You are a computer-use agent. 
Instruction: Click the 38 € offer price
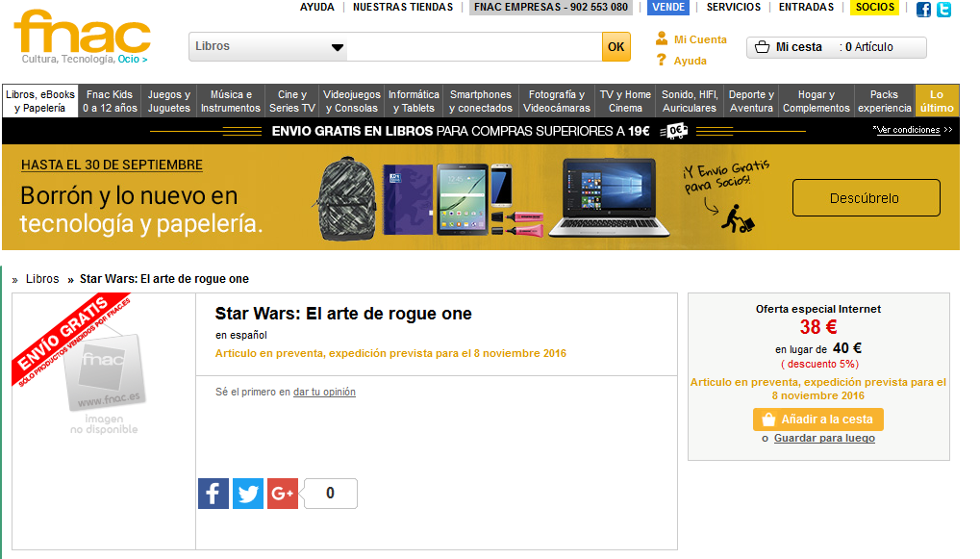[x=818, y=327]
